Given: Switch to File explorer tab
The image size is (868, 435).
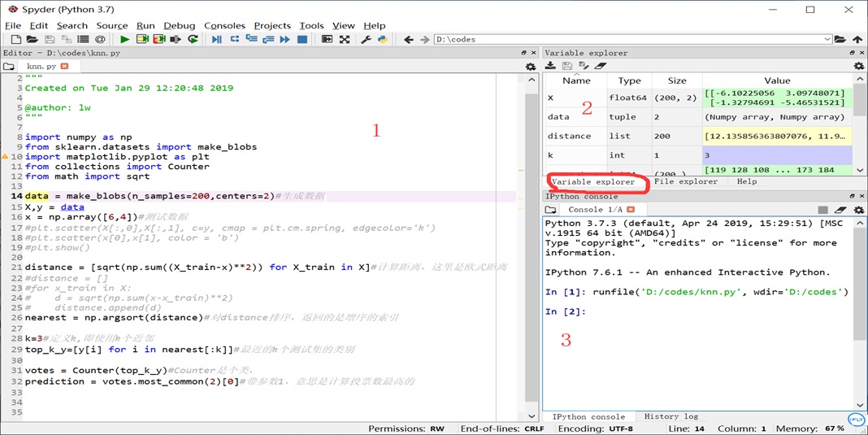Looking at the screenshot, I should [685, 181].
